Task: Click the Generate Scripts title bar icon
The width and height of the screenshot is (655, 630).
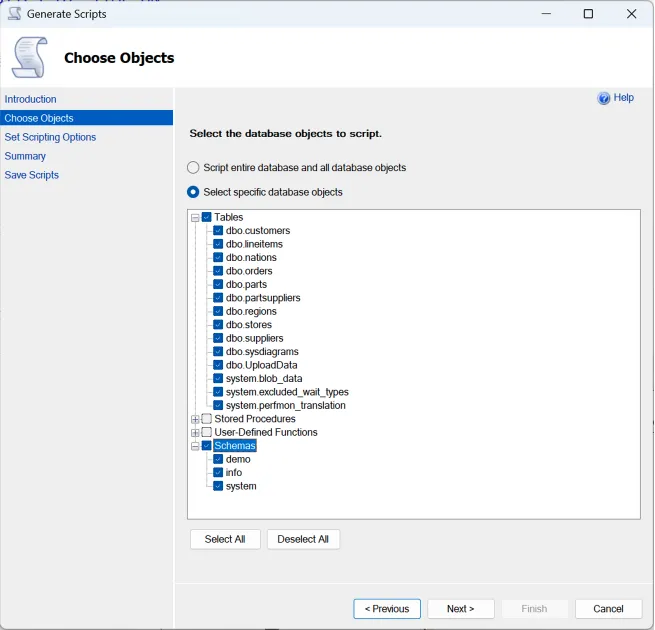Action: 14,14
